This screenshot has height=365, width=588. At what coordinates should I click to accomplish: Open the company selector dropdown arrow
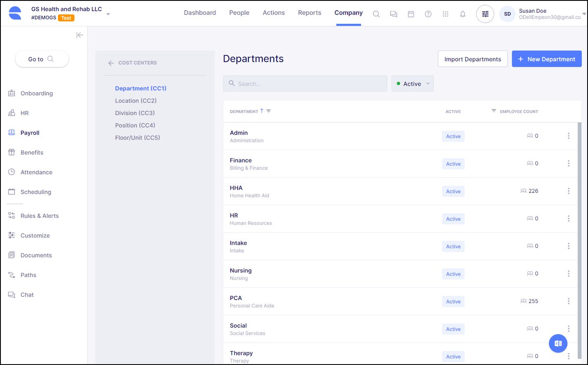[x=108, y=14]
